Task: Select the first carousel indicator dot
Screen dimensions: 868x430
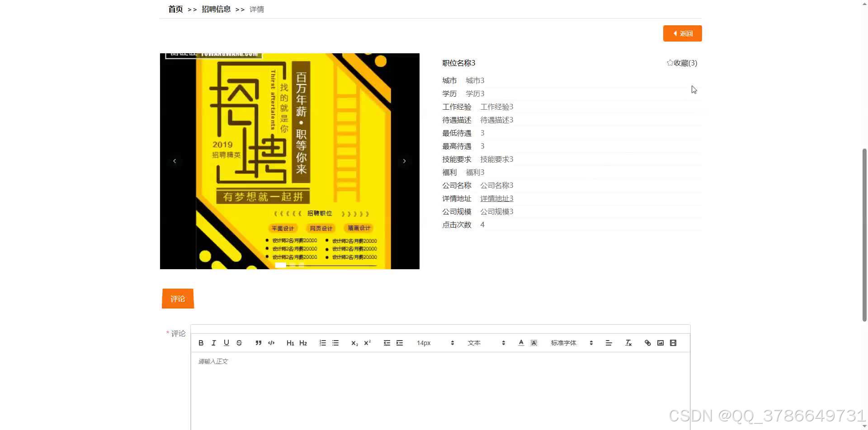Action: coord(280,265)
